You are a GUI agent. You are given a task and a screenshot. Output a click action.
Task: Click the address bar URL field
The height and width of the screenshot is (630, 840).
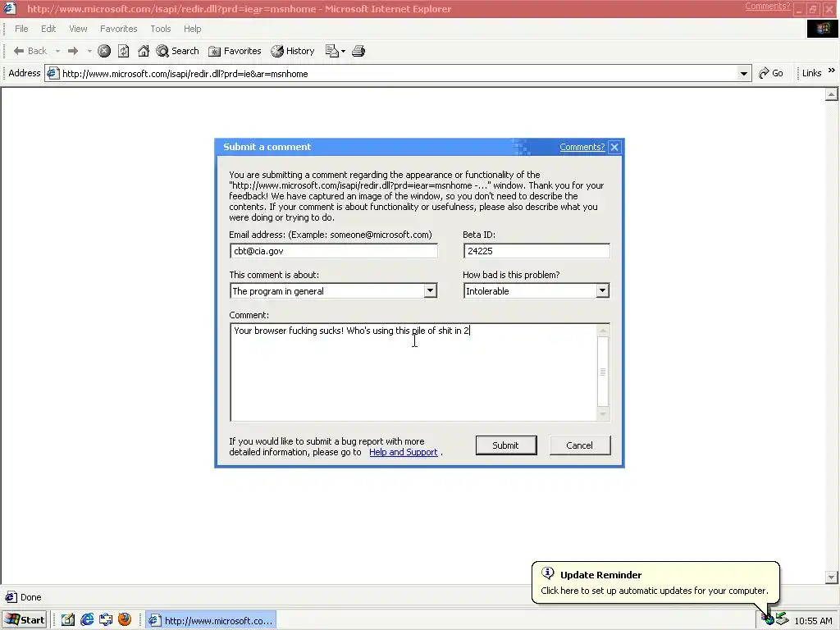pyautogui.click(x=399, y=73)
